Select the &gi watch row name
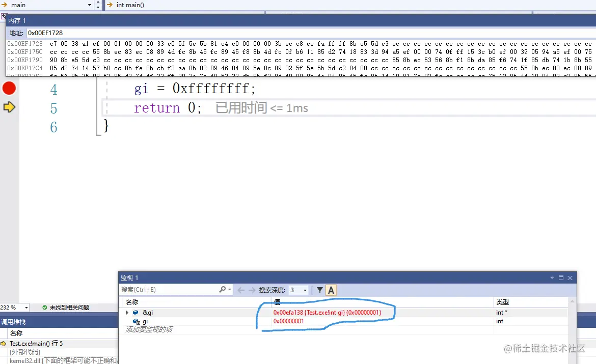Image resolution: width=596 pixels, height=364 pixels. (148, 312)
